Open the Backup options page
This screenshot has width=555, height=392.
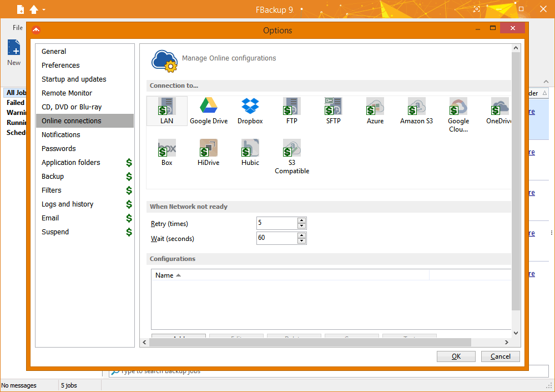click(x=85, y=176)
